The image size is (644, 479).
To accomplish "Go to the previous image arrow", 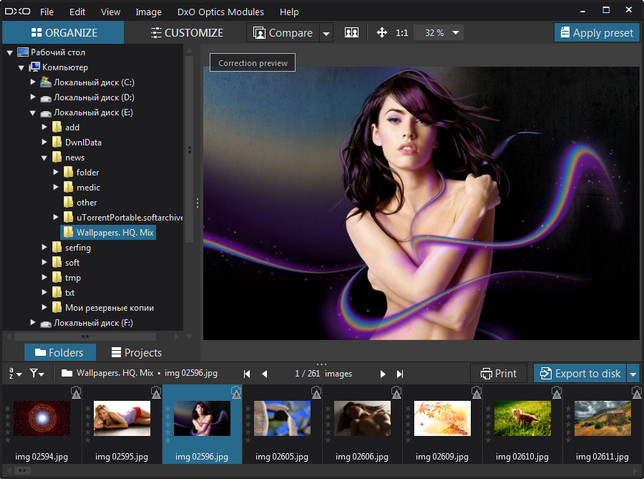I will tap(265, 373).
